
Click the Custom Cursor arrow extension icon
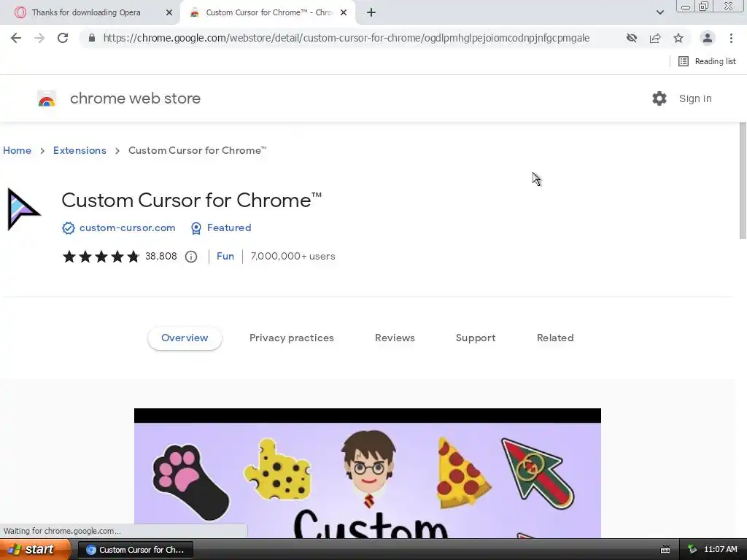[x=24, y=209]
